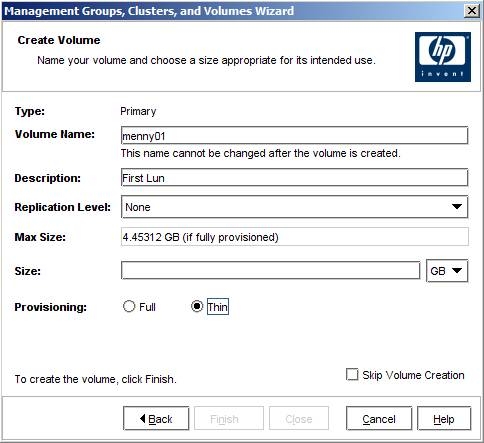Click the greyed-out Finish button
The width and height of the screenshot is (484, 443).
[229, 418]
